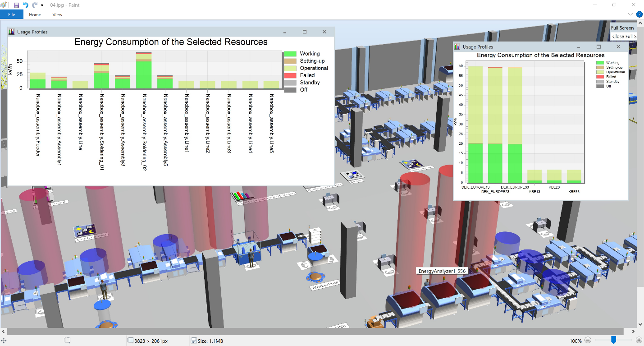Click the image dimensions icon in the status bar
This screenshot has height=346, width=644.
point(129,340)
